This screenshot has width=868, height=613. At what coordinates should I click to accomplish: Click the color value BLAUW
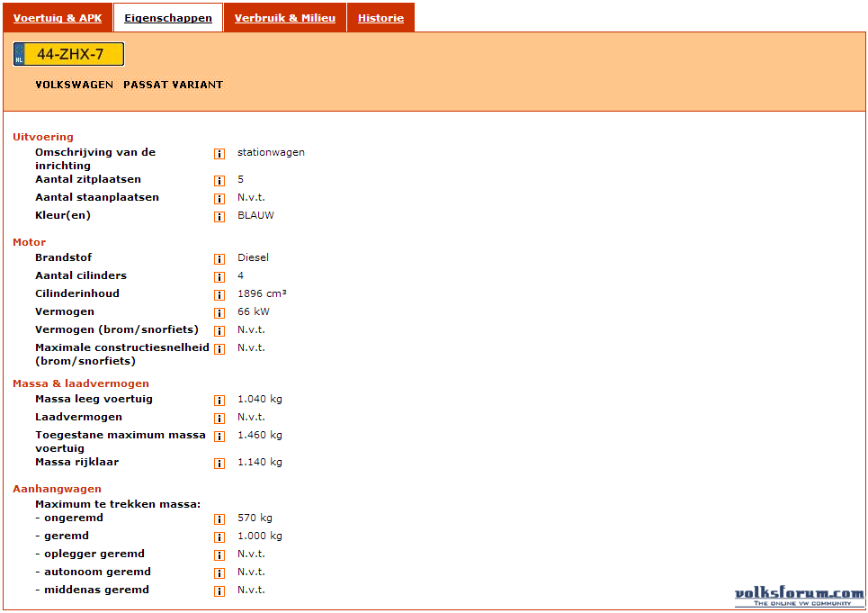(x=255, y=215)
